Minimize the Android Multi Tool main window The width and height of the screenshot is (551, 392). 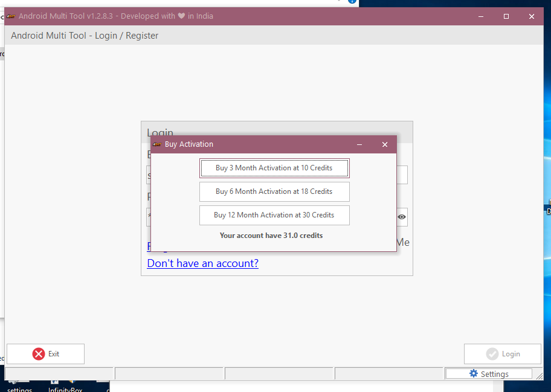coord(481,16)
